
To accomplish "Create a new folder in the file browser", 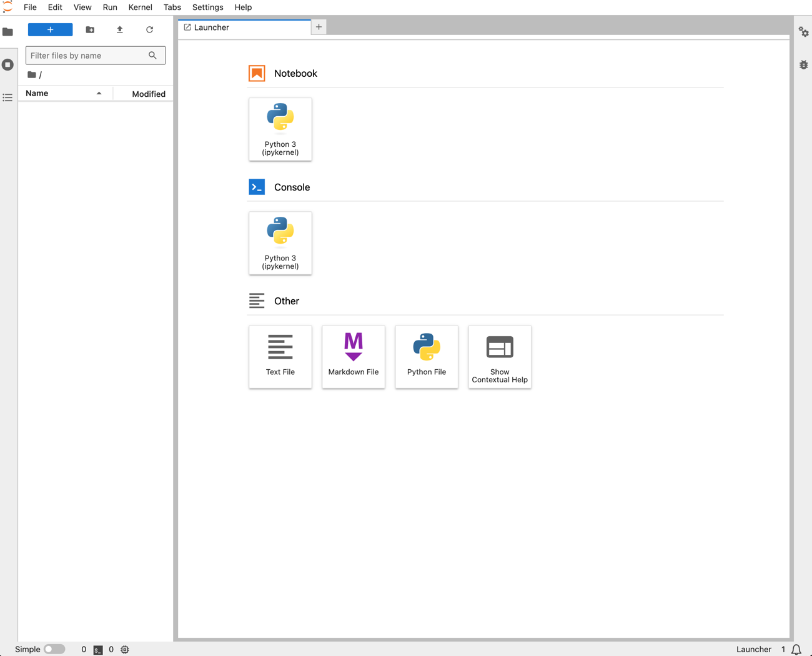I will (x=89, y=29).
